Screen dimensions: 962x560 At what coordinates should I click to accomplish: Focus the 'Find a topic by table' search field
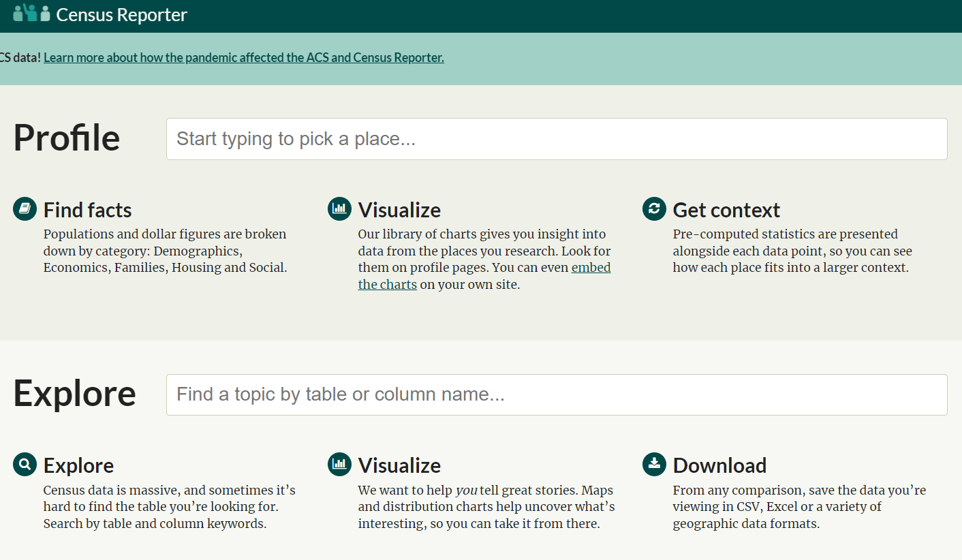[x=557, y=394]
